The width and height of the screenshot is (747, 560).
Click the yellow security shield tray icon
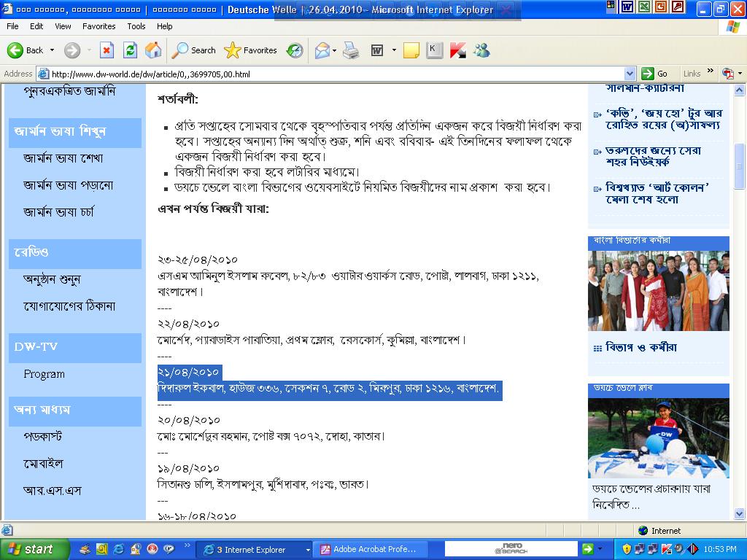(627, 549)
